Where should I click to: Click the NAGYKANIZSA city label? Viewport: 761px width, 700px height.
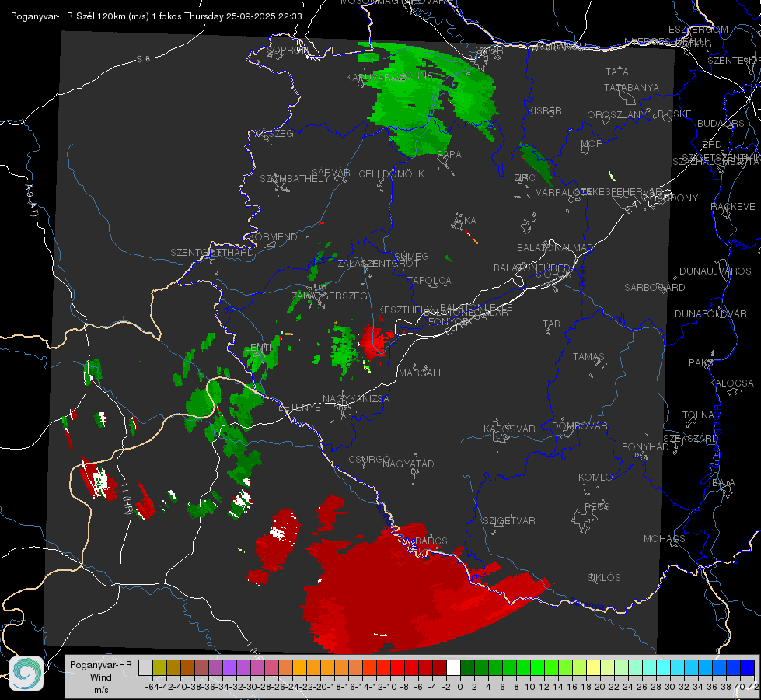coord(356,399)
